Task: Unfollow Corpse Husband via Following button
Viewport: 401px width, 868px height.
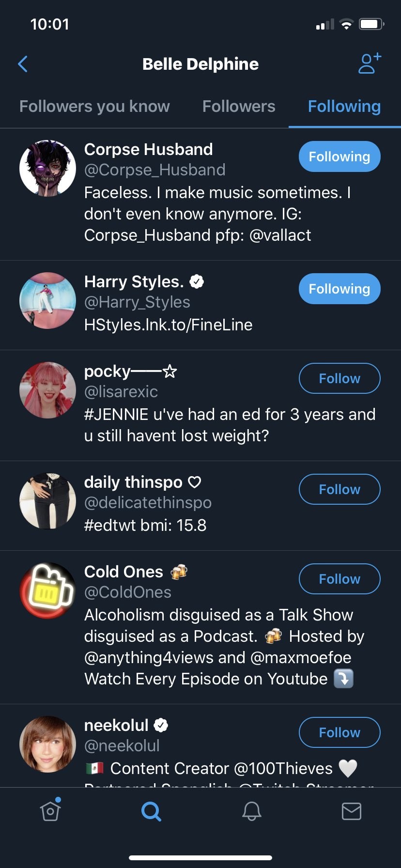Action: (x=339, y=156)
